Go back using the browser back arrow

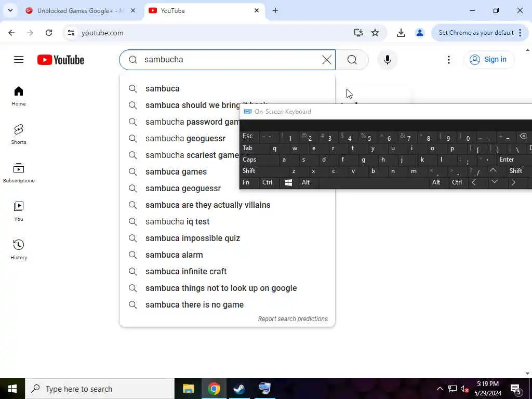(x=11, y=33)
